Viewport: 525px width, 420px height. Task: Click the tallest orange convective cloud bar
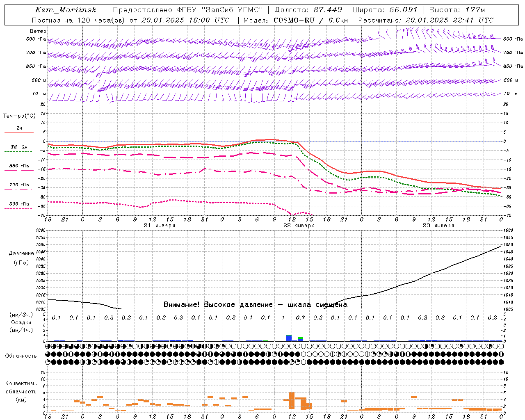tap(292, 400)
